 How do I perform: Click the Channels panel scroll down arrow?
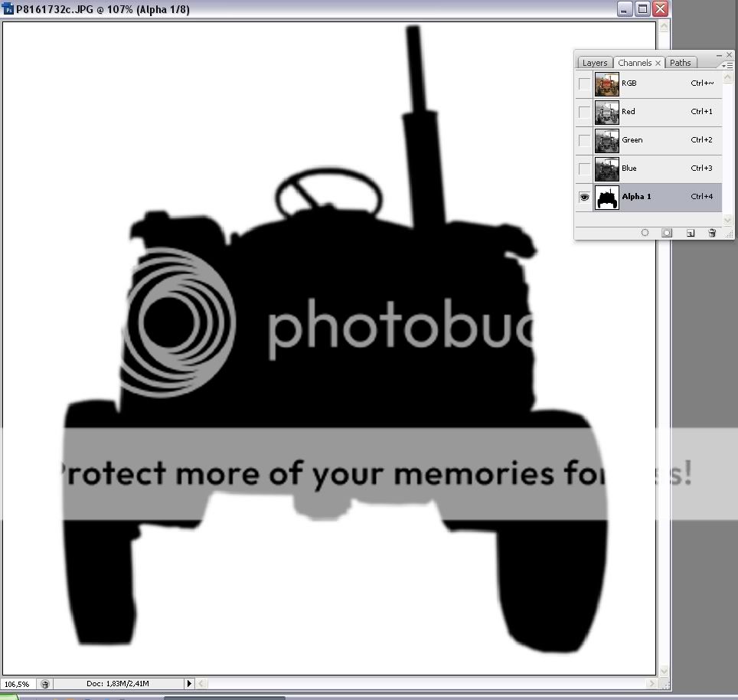[727, 220]
